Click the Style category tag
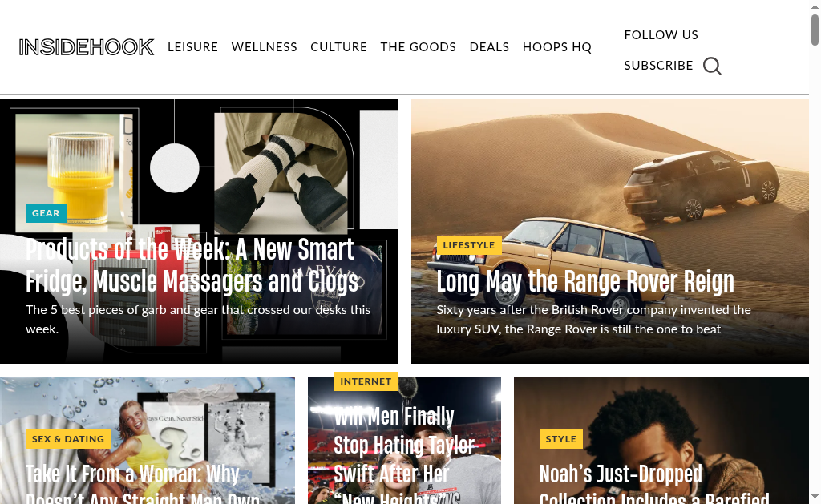The width and height of the screenshot is (821, 504). point(560,439)
